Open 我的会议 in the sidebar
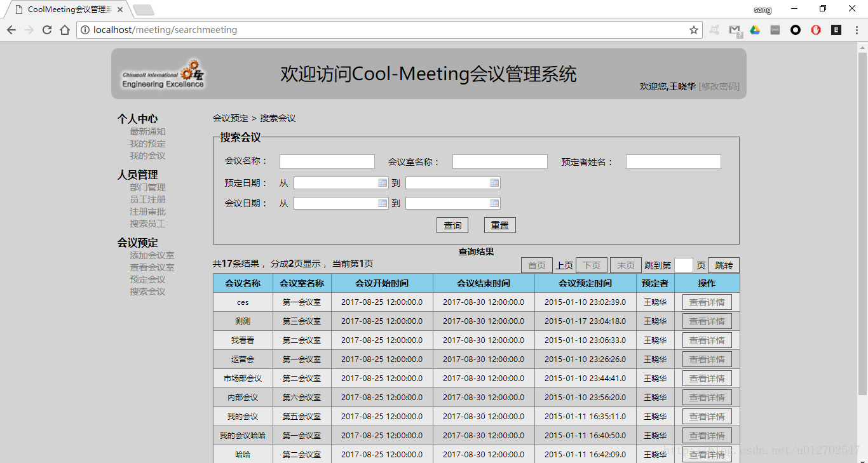The height and width of the screenshot is (463, 868). tap(147, 156)
